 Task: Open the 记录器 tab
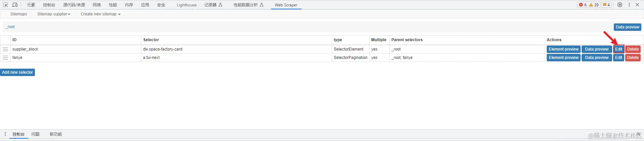[213, 5]
